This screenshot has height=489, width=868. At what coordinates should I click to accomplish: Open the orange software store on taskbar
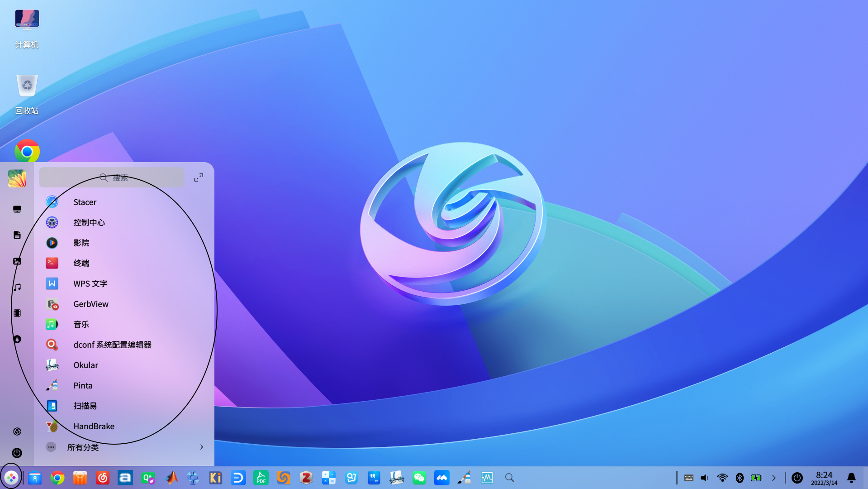click(80, 478)
